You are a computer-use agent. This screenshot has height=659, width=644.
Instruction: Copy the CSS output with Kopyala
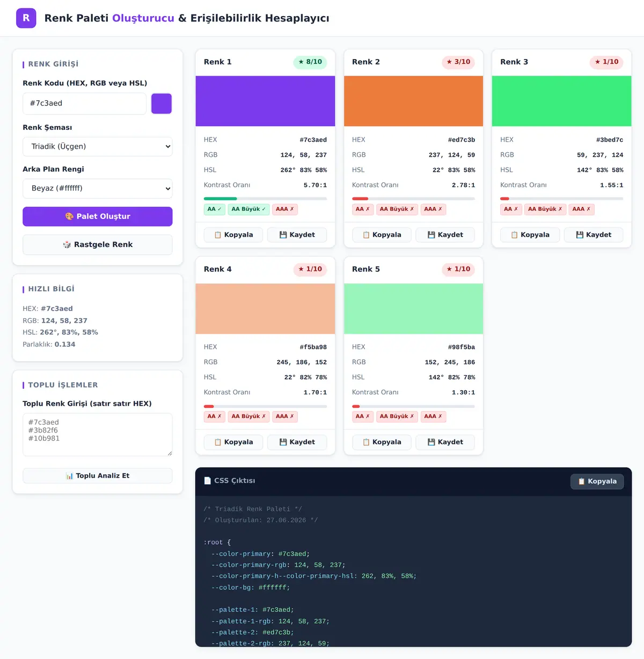point(597,481)
